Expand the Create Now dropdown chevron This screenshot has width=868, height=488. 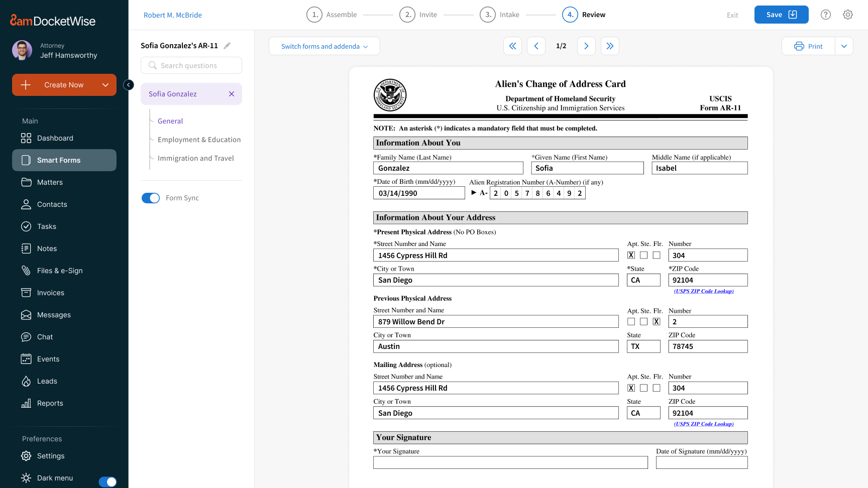(105, 85)
